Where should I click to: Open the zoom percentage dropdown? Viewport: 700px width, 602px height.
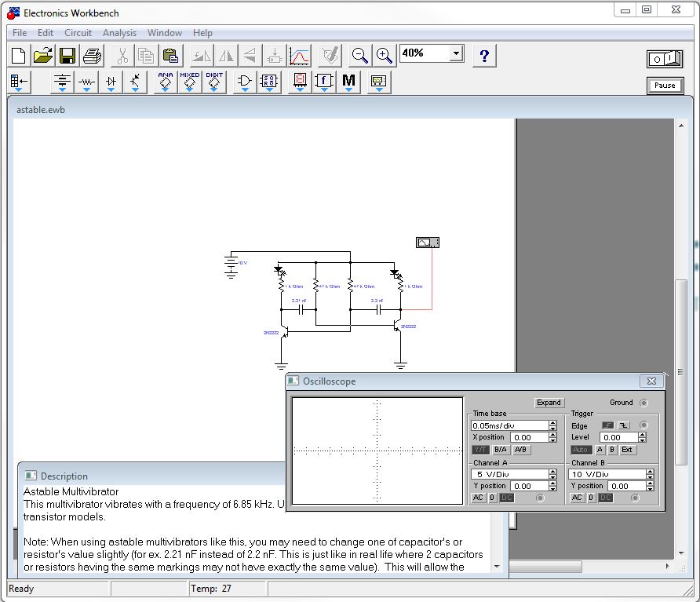click(x=456, y=53)
